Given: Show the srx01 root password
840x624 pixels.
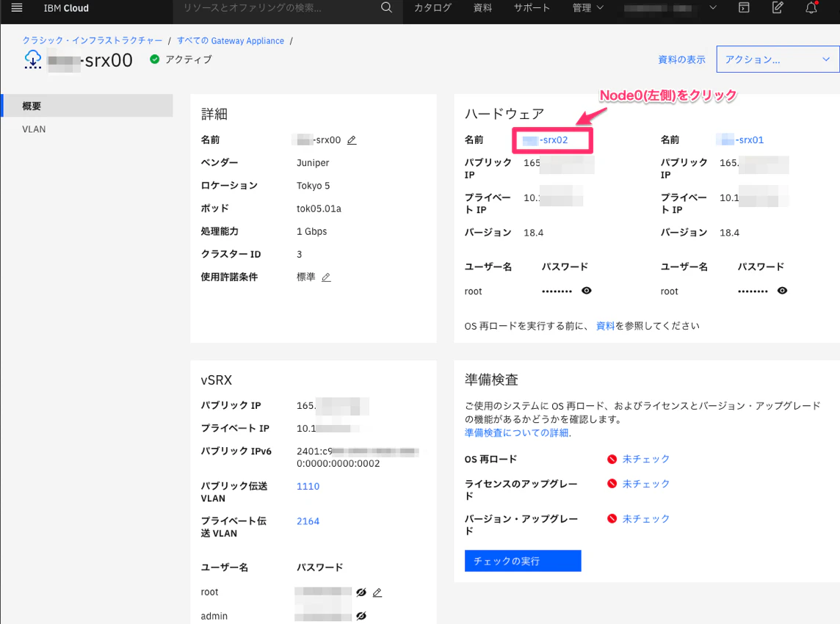Looking at the screenshot, I should [x=783, y=291].
